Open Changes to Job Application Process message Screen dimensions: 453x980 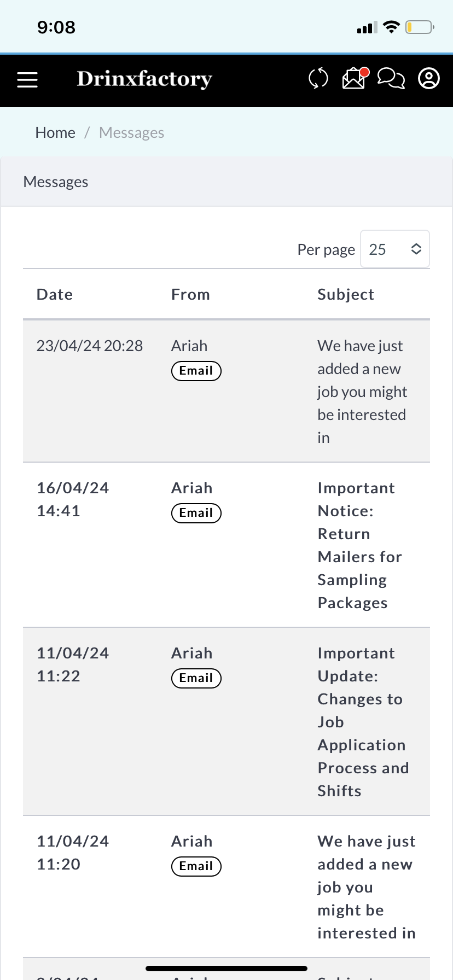[x=363, y=722]
